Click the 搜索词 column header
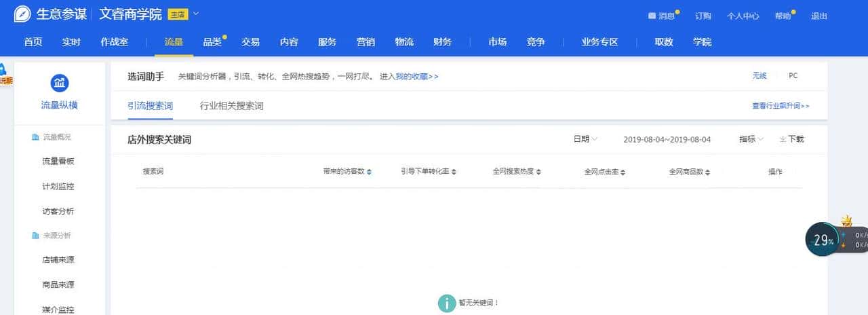 153,172
